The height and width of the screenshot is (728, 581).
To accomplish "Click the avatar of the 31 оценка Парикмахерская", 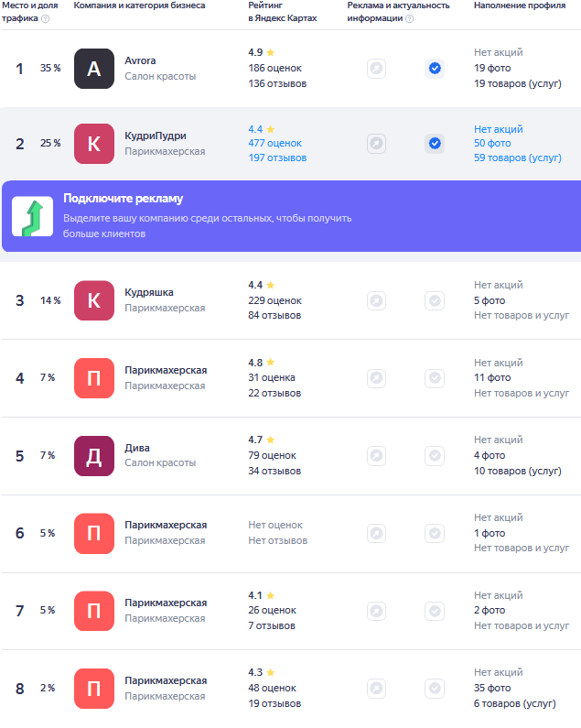I will pyautogui.click(x=94, y=378).
